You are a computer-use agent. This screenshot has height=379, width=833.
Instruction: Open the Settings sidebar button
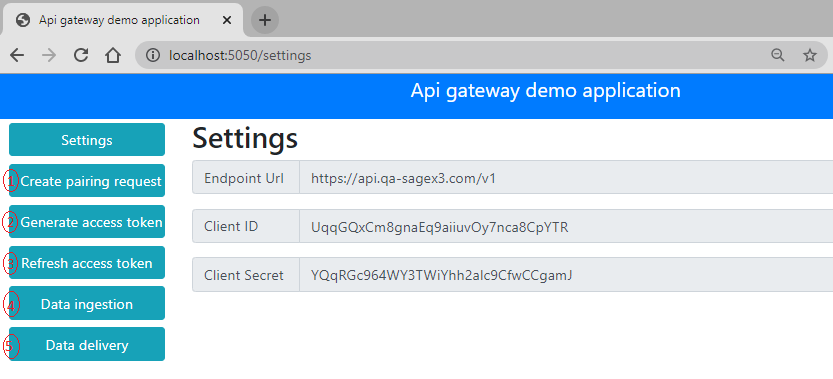coord(87,140)
